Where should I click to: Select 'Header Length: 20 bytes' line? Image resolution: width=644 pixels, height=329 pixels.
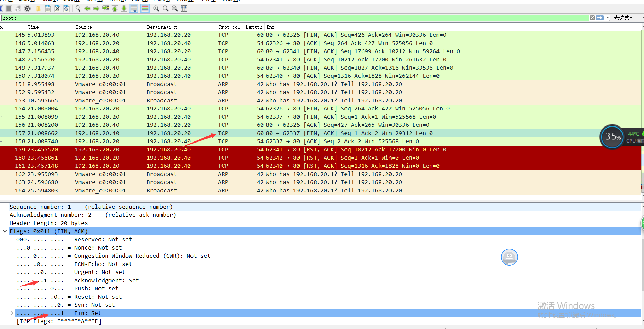tap(325, 223)
